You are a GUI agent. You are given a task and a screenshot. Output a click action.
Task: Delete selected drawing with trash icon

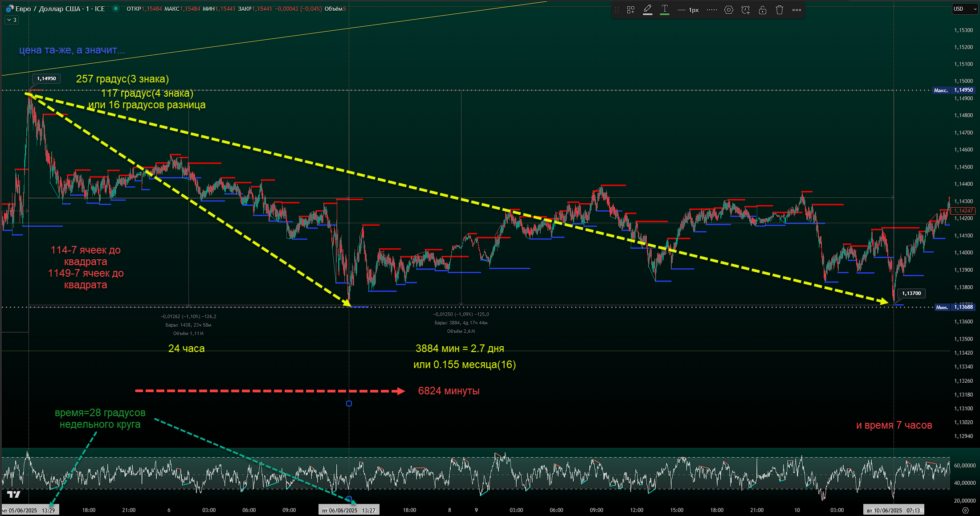click(x=780, y=10)
